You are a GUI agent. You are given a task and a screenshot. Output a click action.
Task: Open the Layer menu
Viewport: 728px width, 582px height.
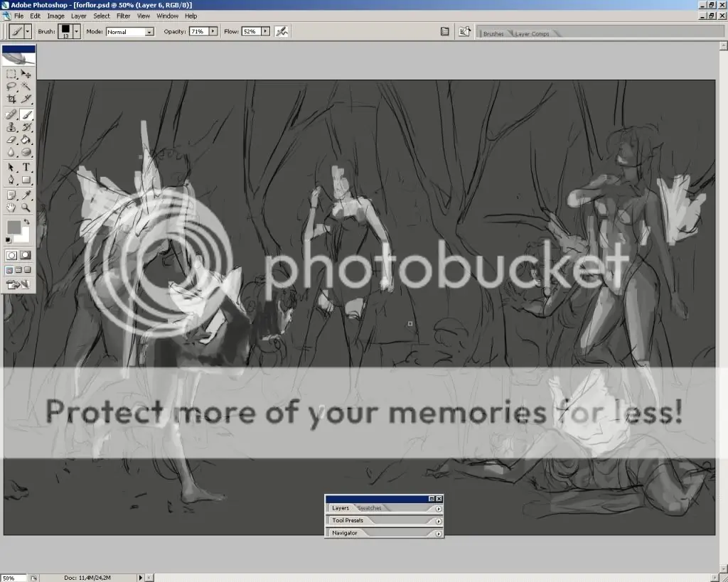point(78,16)
